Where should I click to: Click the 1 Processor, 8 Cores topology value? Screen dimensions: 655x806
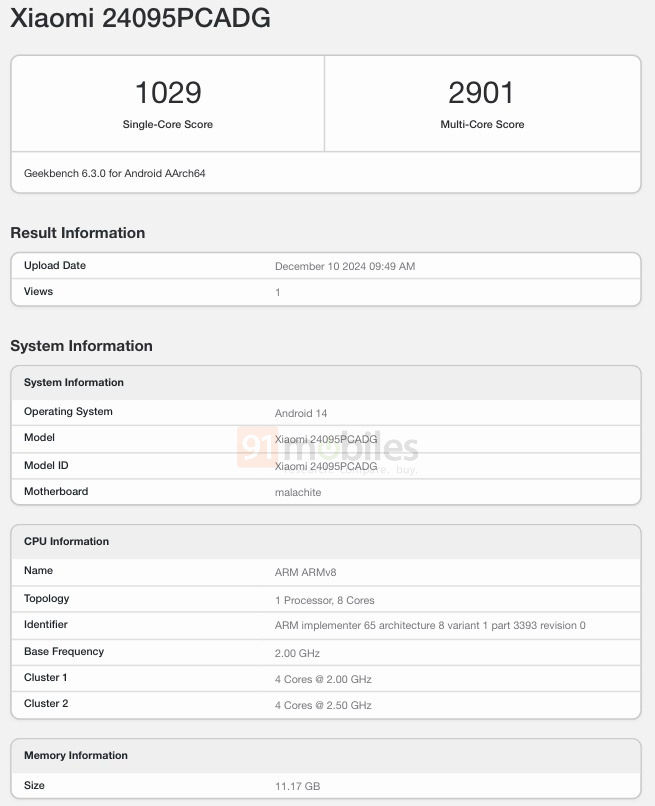pos(325,600)
